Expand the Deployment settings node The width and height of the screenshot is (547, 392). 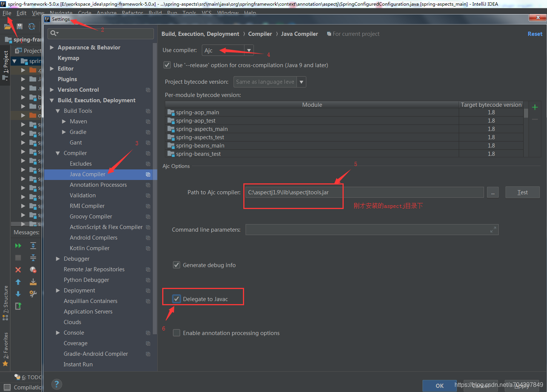click(x=58, y=291)
